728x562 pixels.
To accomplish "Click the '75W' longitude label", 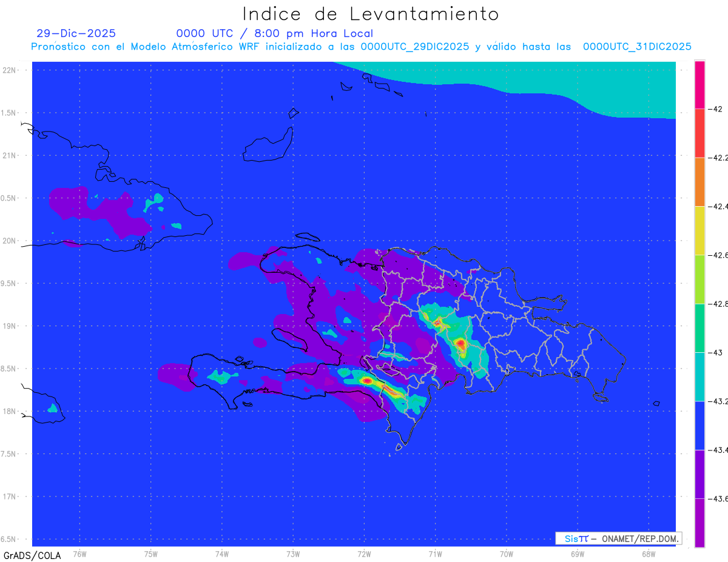I will pos(151,553).
